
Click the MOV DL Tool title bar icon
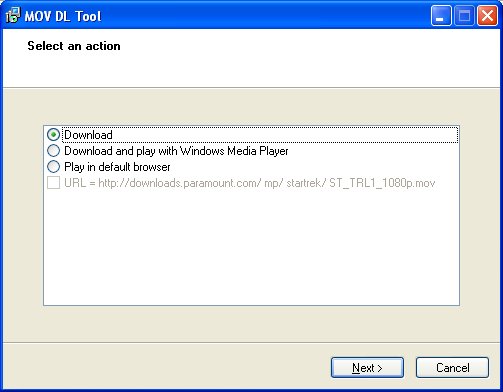pos(13,15)
